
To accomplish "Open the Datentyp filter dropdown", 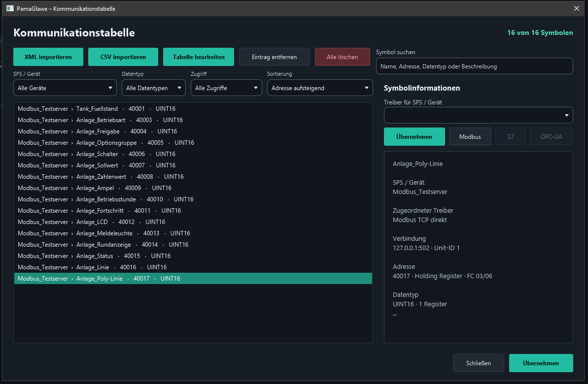I will pyautogui.click(x=154, y=88).
